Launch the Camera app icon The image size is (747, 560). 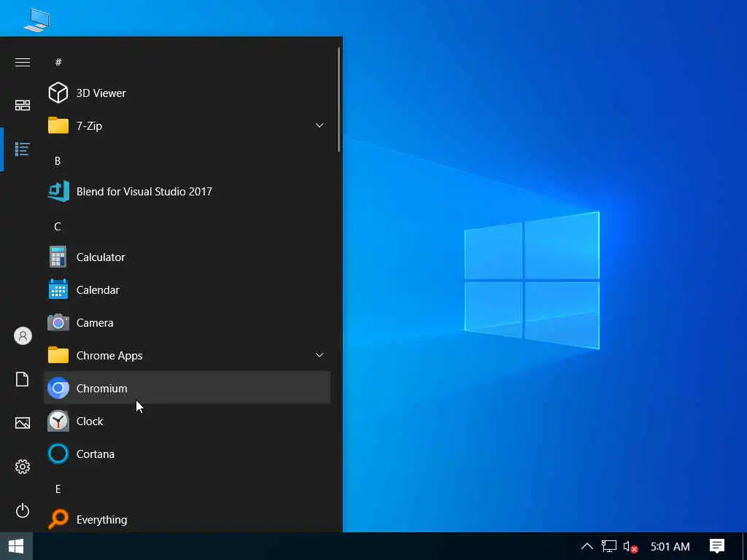coord(58,323)
